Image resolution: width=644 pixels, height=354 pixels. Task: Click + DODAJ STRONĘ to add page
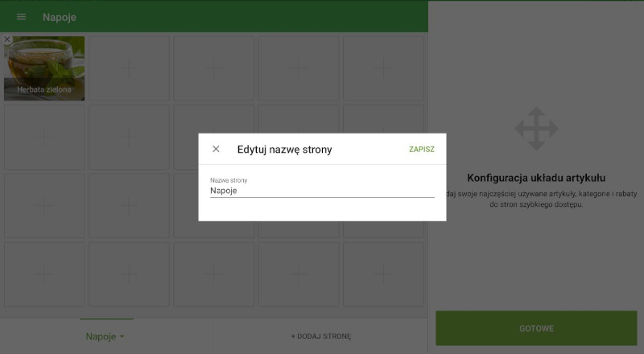321,336
